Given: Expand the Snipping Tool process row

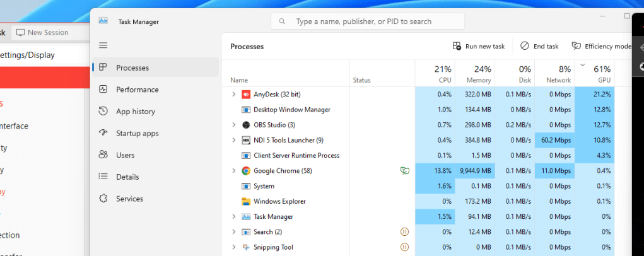Looking at the screenshot, I should click(x=234, y=247).
